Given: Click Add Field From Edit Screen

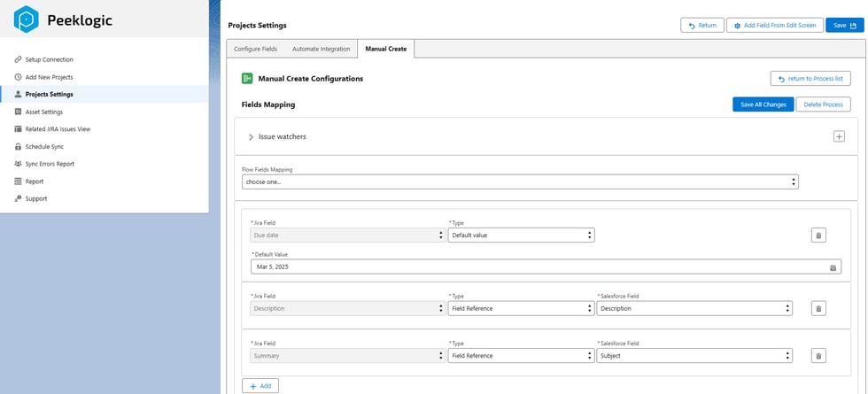Looking at the screenshot, I should tap(775, 26).
